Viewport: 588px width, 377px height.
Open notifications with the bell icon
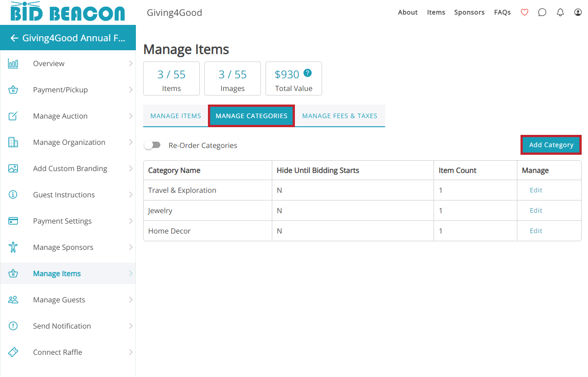click(560, 13)
